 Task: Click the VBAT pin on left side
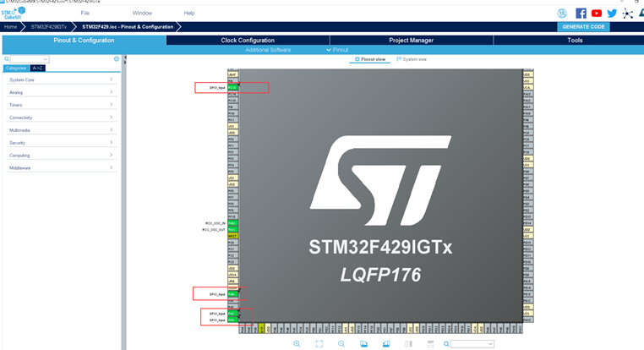(232, 74)
